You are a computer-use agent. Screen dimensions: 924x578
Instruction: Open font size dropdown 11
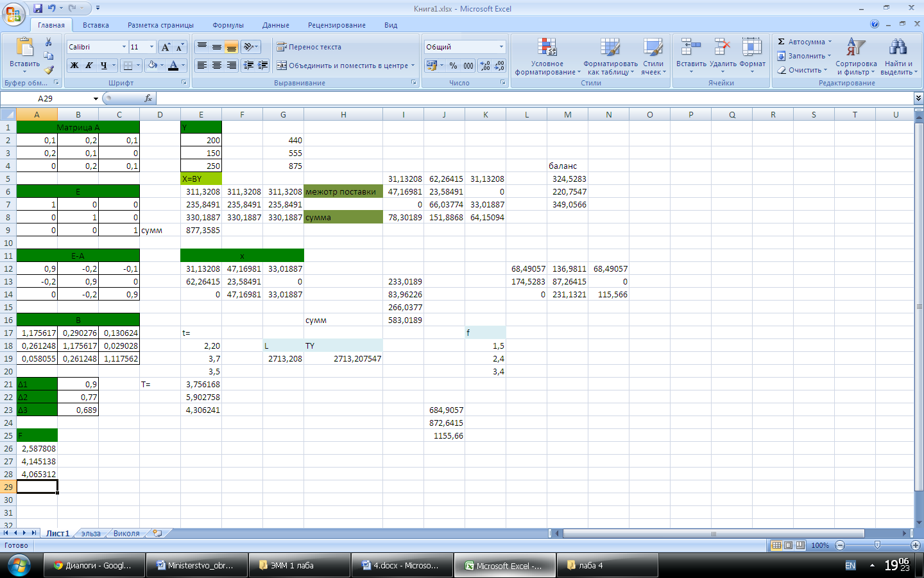point(151,47)
